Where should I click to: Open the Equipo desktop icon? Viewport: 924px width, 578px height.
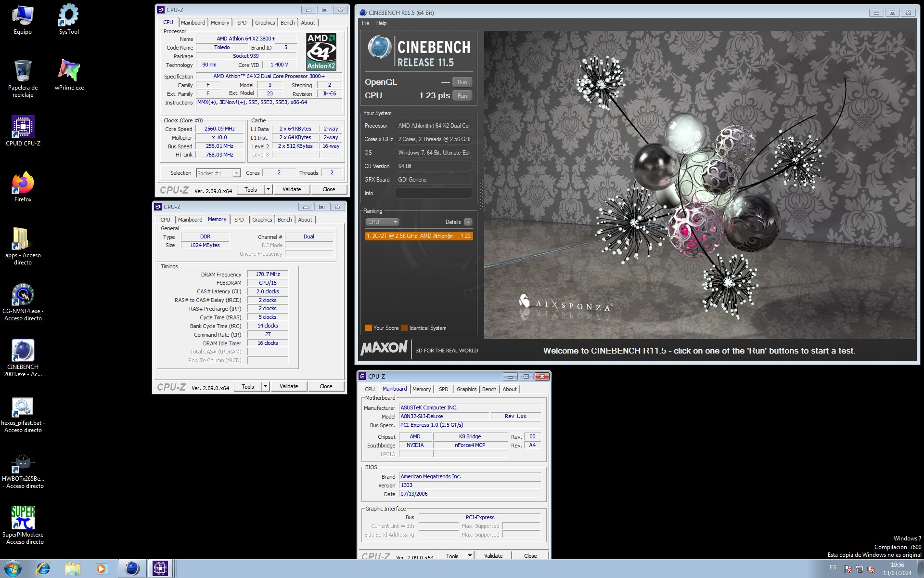[x=23, y=20]
